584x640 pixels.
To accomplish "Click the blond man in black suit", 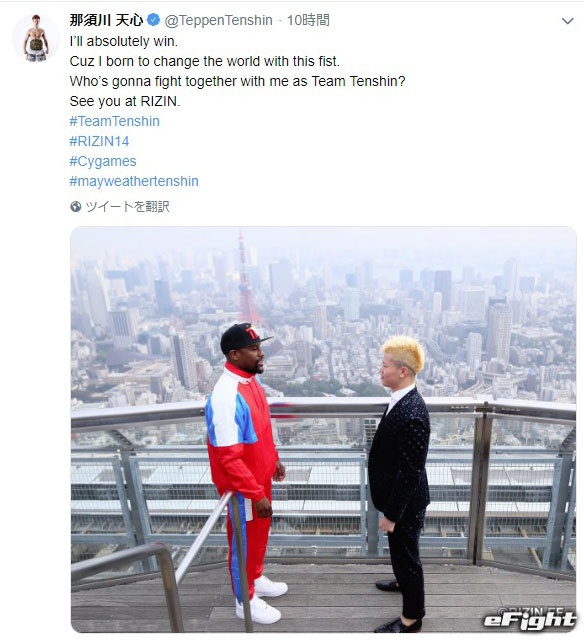I will click(400, 482).
